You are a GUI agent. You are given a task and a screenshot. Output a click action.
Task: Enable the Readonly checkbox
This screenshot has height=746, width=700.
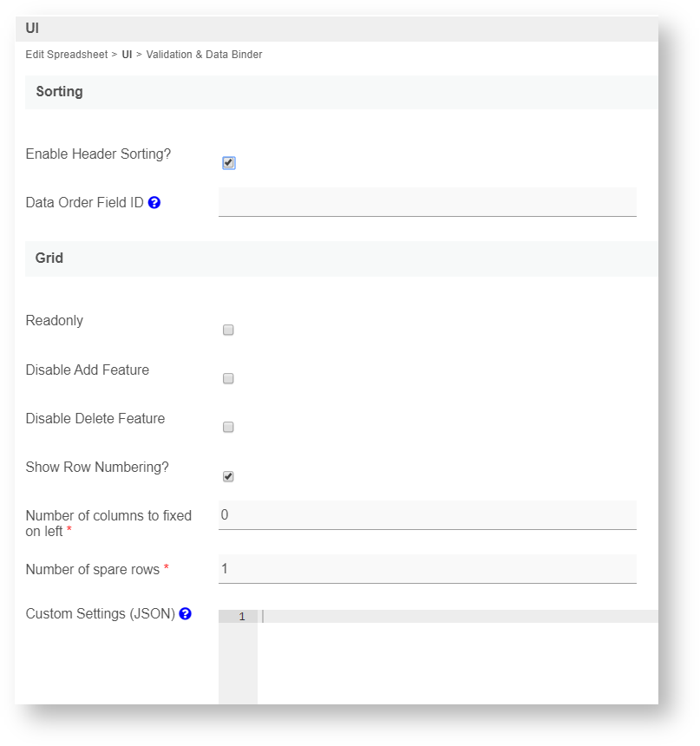(228, 330)
